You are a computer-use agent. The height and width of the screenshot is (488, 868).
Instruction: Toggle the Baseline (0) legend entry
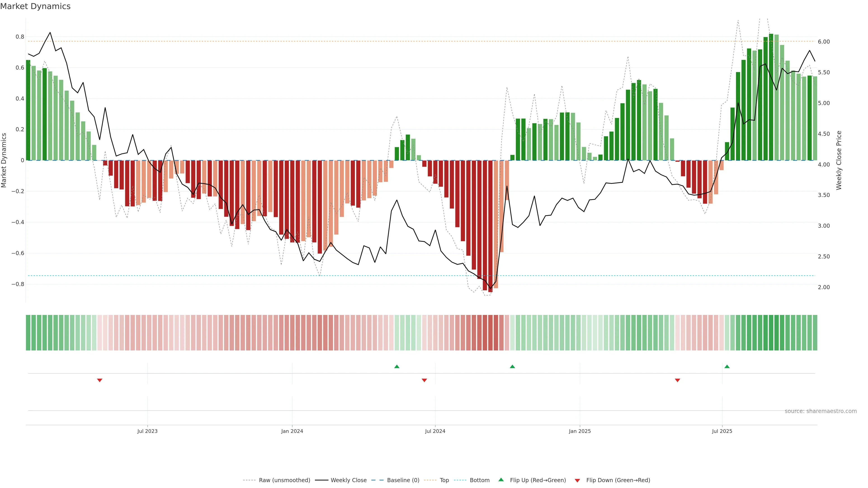403,480
